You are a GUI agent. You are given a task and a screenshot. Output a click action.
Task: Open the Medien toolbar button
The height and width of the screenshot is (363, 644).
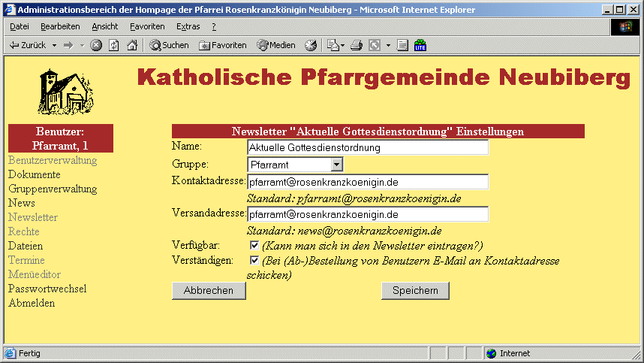tap(276, 45)
